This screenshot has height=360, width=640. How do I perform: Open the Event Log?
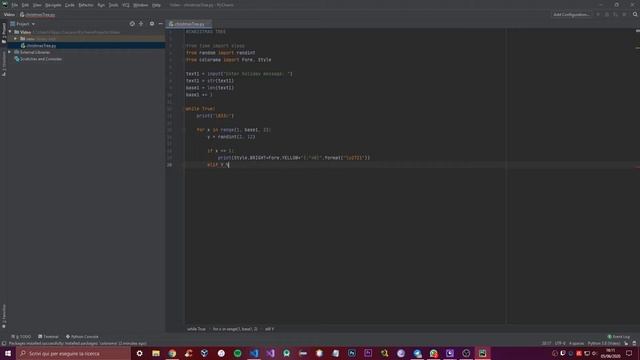[x=619, y=337]
